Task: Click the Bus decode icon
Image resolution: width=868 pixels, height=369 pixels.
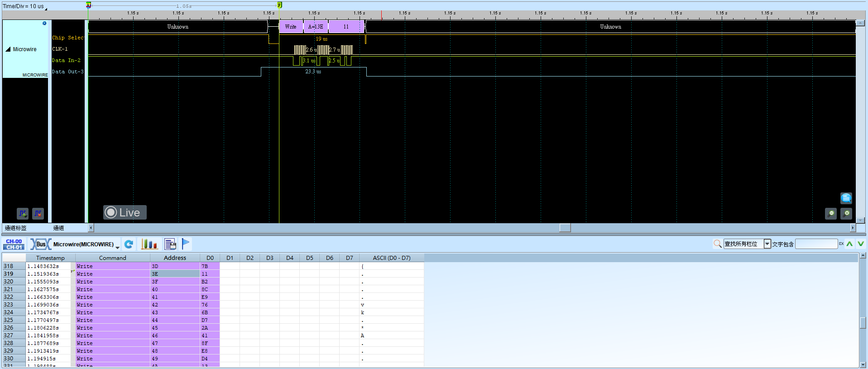Action: point(41,244)
